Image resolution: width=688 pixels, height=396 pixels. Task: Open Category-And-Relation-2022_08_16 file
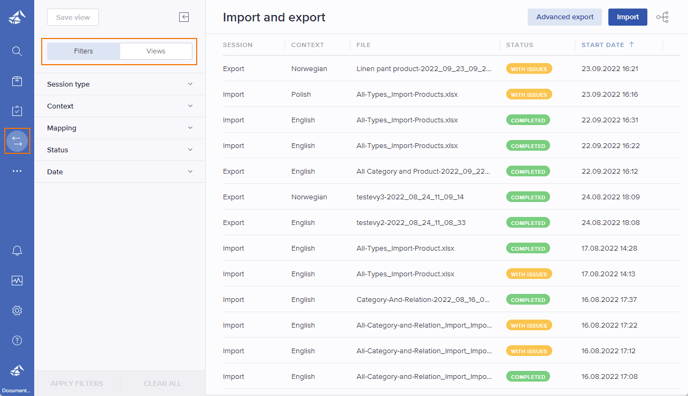423,300
